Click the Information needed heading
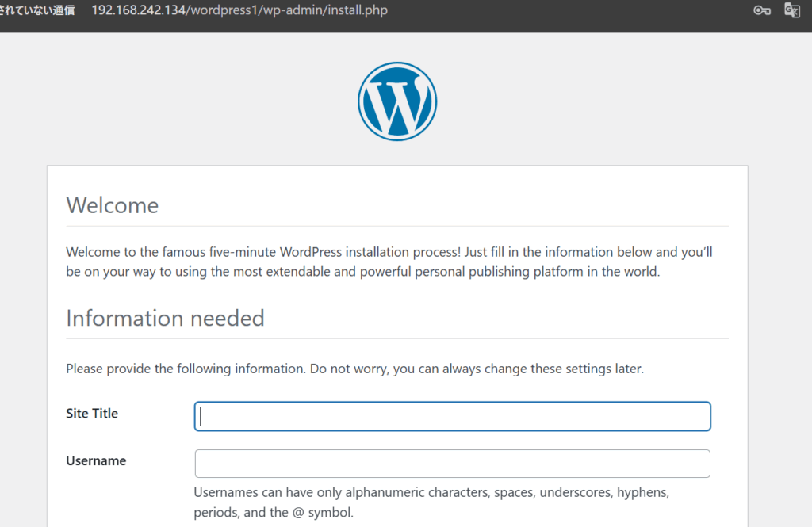 pyautogui.click(x=165, y=318)
